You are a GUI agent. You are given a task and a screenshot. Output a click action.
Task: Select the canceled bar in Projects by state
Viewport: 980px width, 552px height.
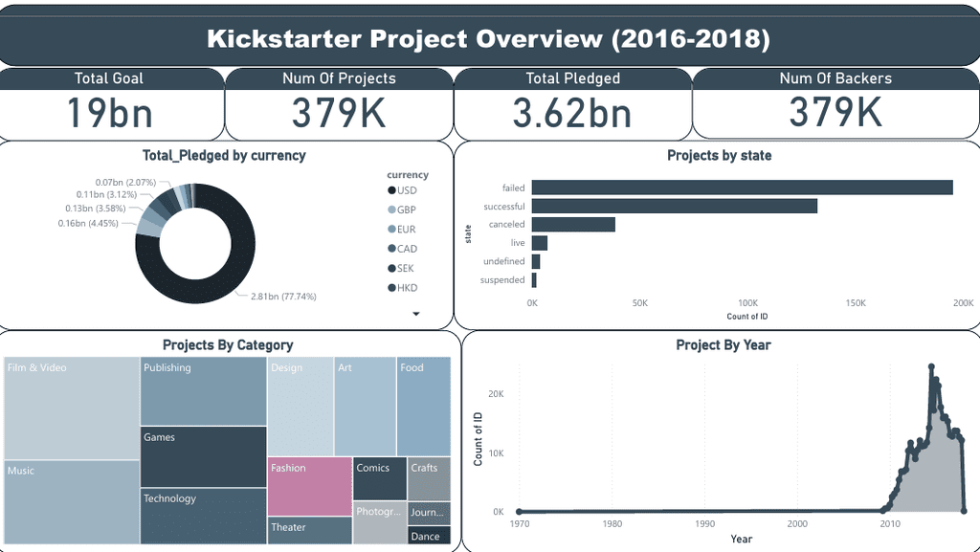[x=573, y=224]
